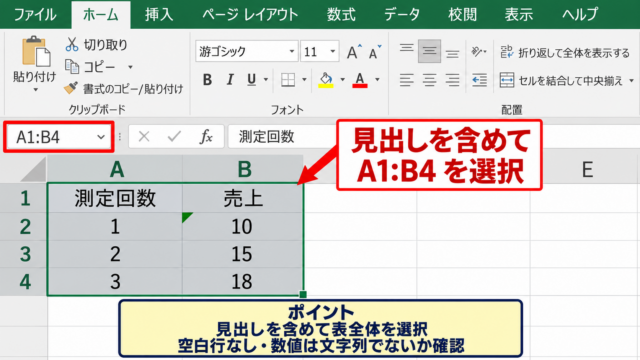Click cell A4 containing 3
This screenshot has height=360, width=640.
click(115, 282)
